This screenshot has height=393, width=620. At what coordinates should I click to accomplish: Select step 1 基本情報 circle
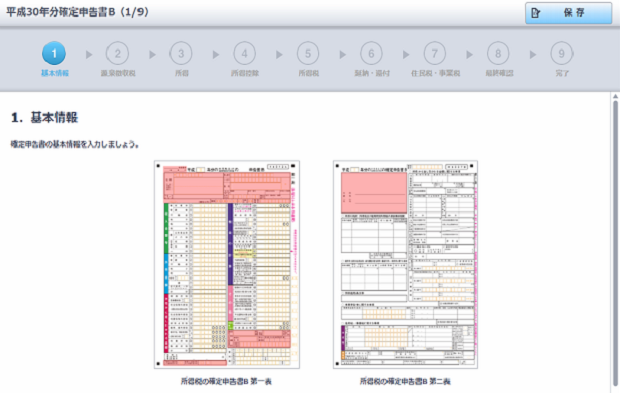(54, 53)
